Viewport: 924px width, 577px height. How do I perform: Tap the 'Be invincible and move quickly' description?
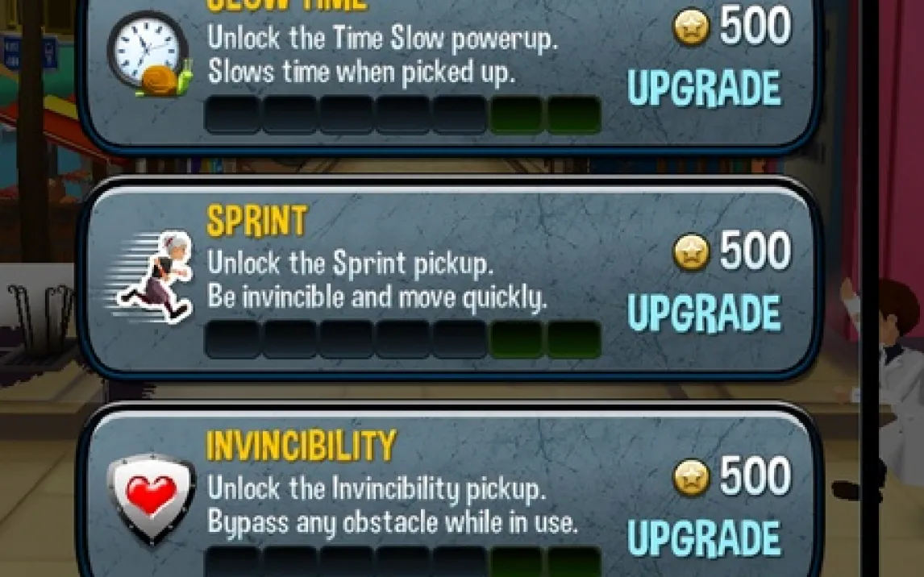tap(377, 298)
